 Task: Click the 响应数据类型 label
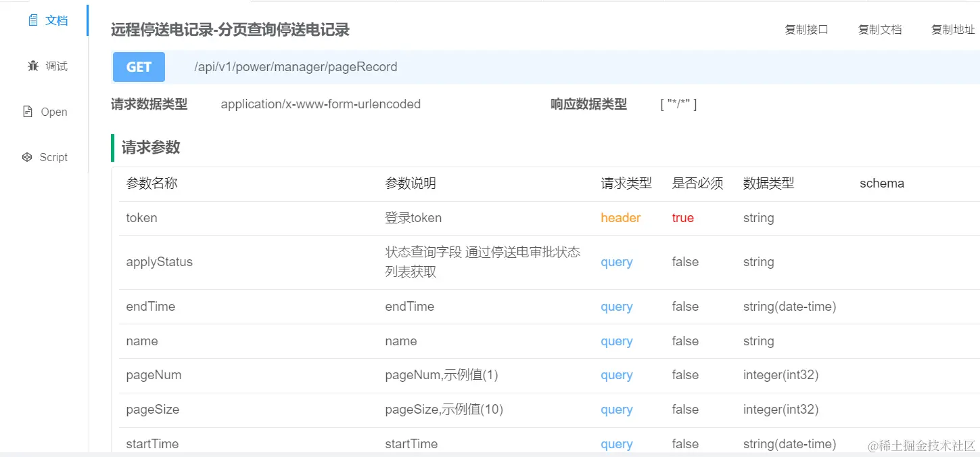click(x=588, y=104)
